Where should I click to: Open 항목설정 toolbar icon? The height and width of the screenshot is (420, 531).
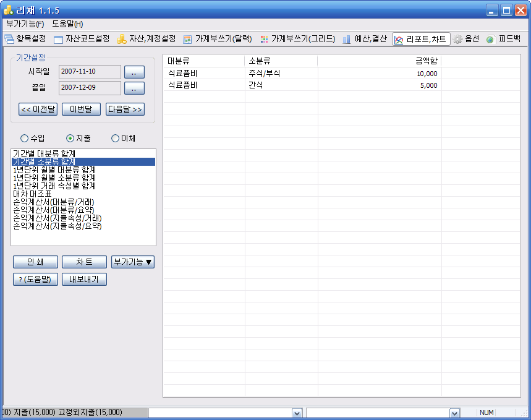(9, 39)
